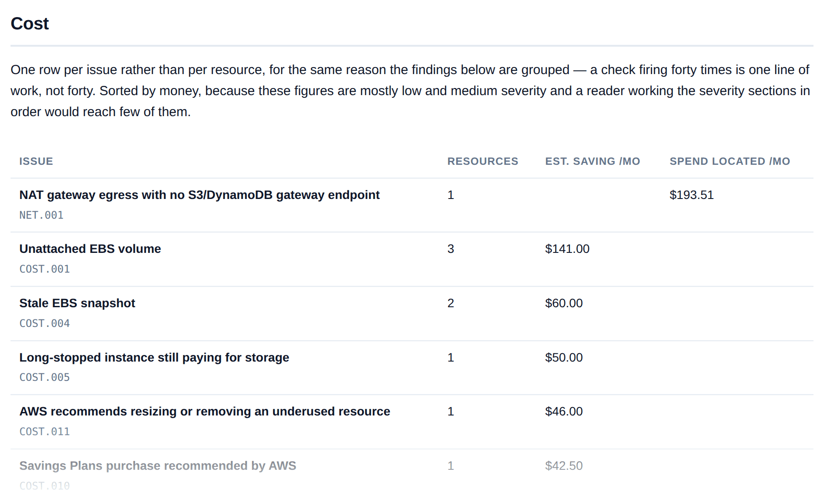824x504 pixels.
Task: Click the COST.010 check code
Action: click(x=45, y=486)
